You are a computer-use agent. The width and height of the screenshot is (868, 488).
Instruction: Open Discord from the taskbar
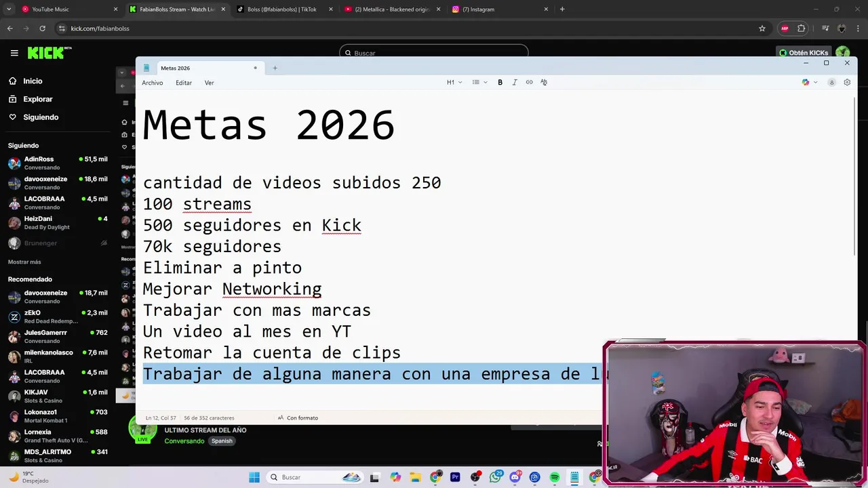point(515,477)
